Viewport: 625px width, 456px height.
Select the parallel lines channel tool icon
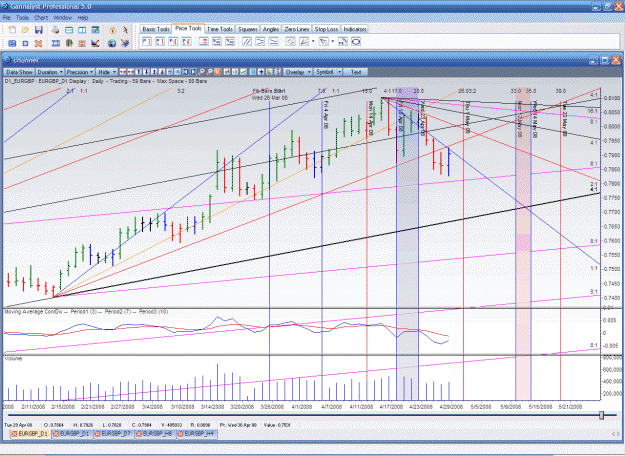247,41
